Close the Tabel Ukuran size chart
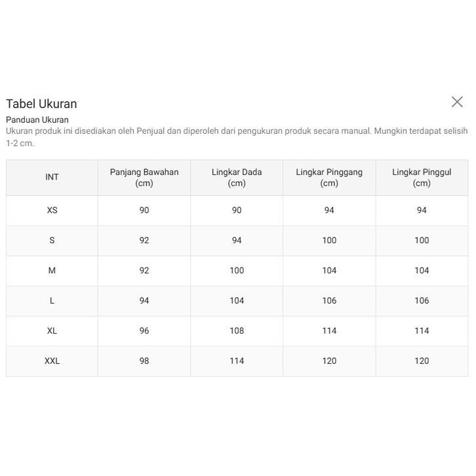Viewport: 476px width, 476px height. click(x=457, y=102)
